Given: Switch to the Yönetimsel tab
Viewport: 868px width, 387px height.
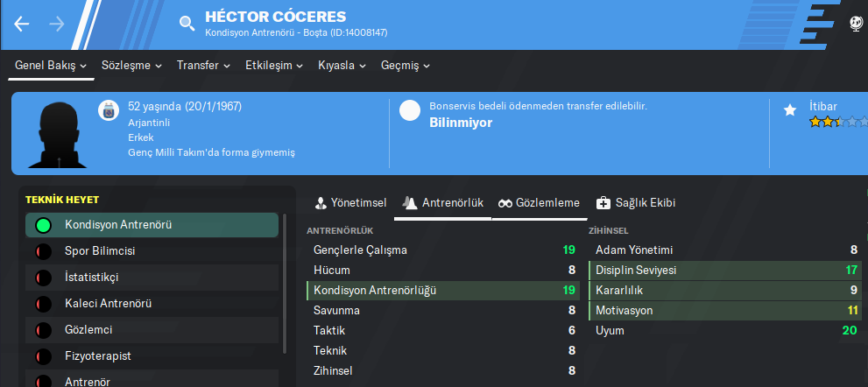Looking at the screenshot, I should [351, 203].
